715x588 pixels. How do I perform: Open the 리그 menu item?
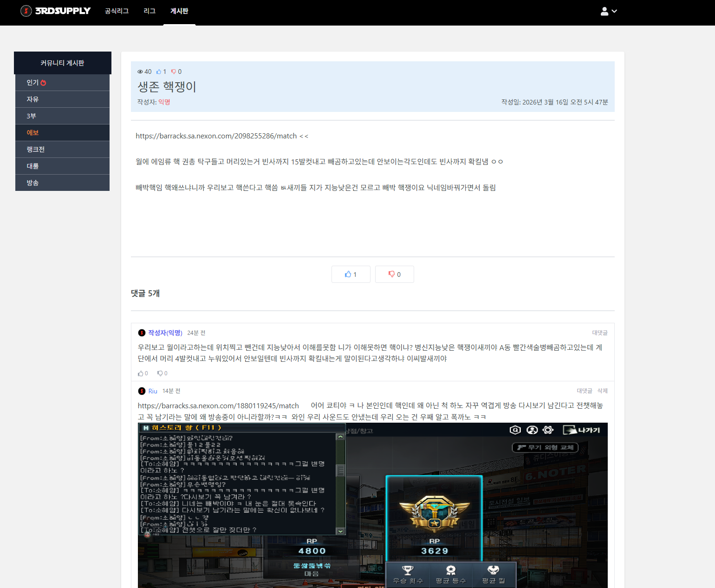tap(149, 11)
